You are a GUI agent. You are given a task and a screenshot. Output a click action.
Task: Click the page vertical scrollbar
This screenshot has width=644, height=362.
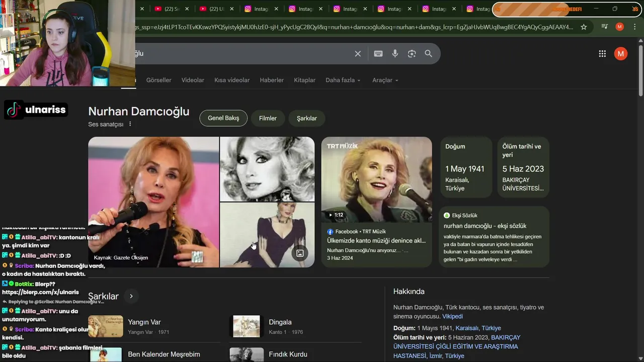640,70
